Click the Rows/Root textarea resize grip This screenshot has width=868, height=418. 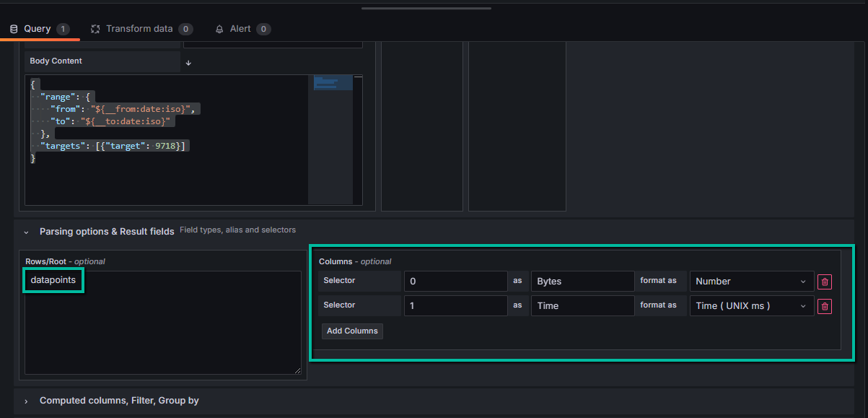pyautogui.click(x=297, y=370)
